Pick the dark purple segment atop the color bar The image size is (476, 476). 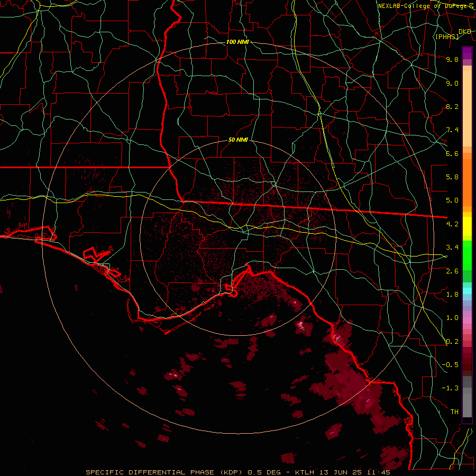point(467,53)
